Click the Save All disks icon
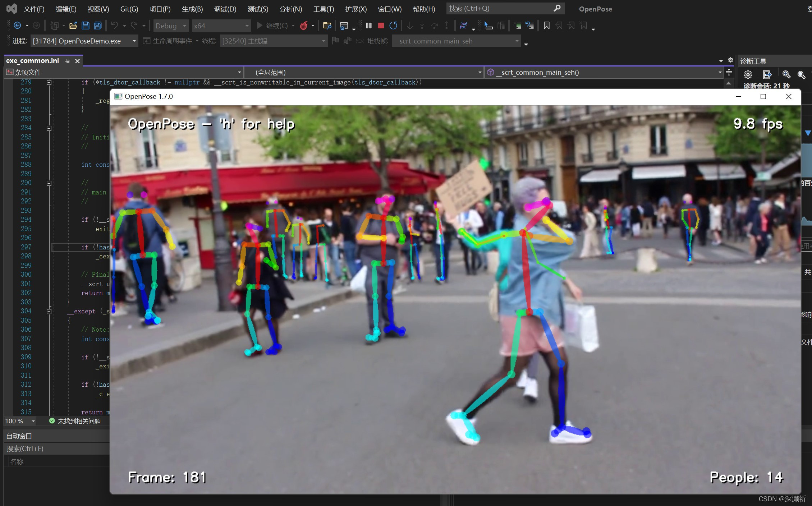Screen dimensions: 812x506 coord(97,26)
